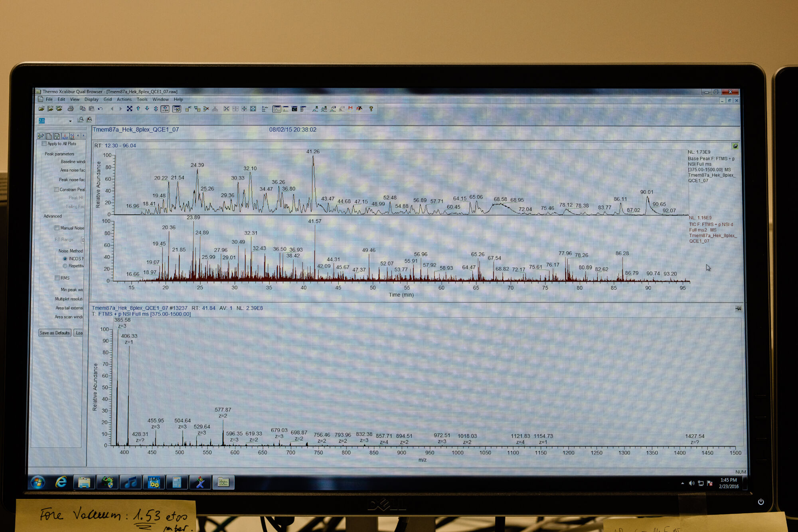This screenshot has width=798, height=532.
Task: Click the Copy toolbar icon
Action: click(x=83, y=109)
